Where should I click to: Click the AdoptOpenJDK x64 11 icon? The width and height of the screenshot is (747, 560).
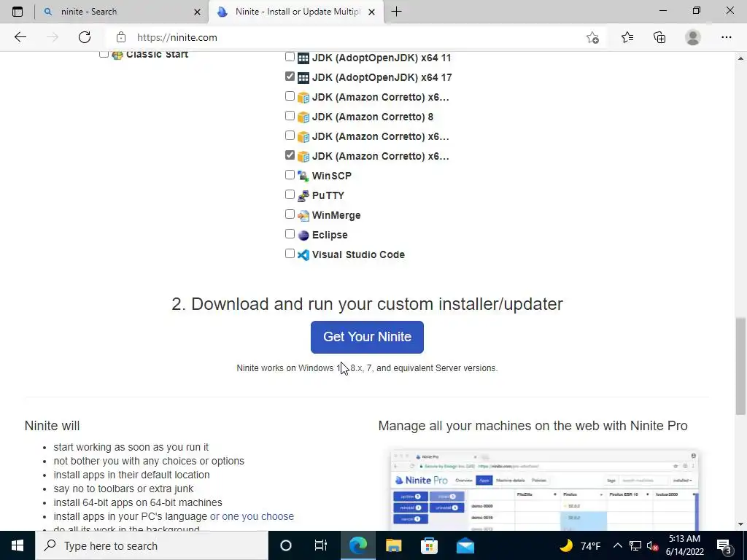[x=303, y=58]
